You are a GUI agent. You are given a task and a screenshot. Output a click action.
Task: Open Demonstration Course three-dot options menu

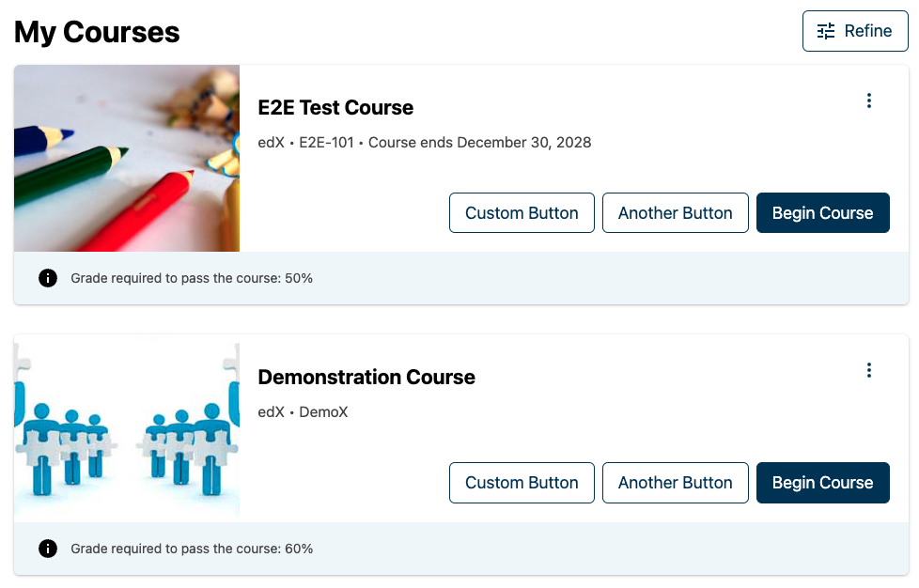869,370
